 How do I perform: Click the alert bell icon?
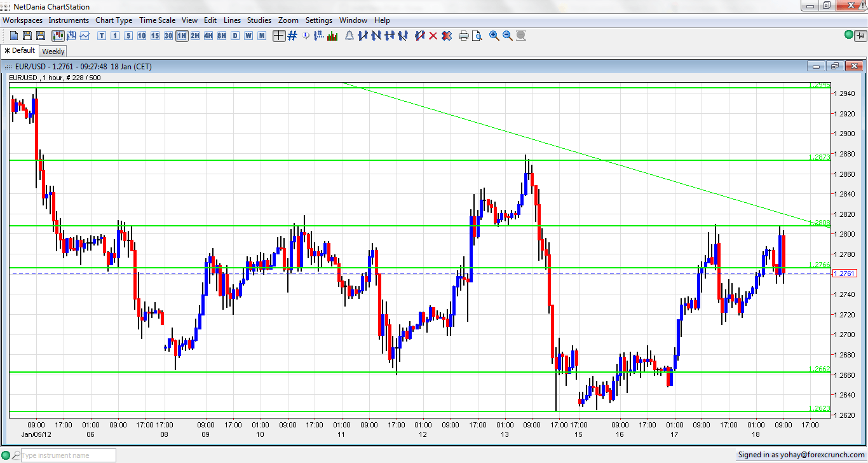pos(349,36)
